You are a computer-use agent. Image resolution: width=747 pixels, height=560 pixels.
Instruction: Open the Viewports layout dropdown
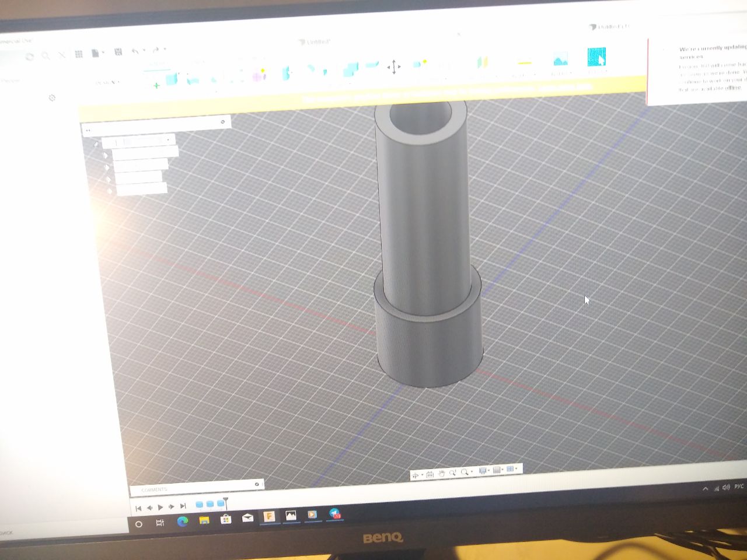point(512,468)
